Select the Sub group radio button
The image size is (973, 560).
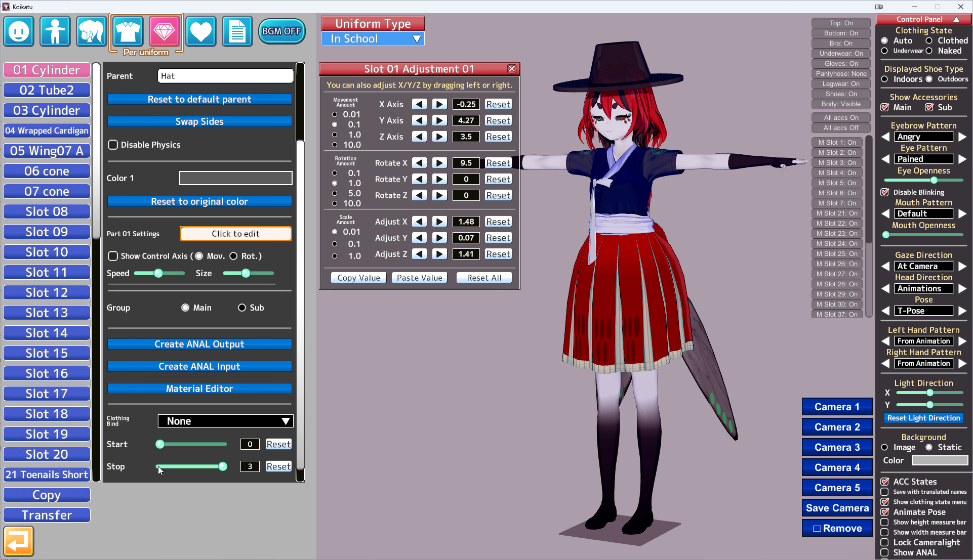(242, 308)
